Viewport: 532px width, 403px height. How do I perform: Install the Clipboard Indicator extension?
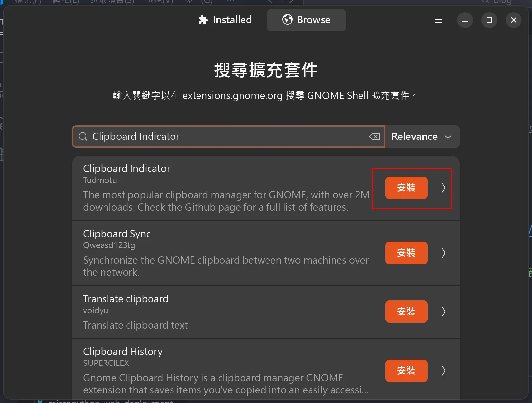[406, 188]
